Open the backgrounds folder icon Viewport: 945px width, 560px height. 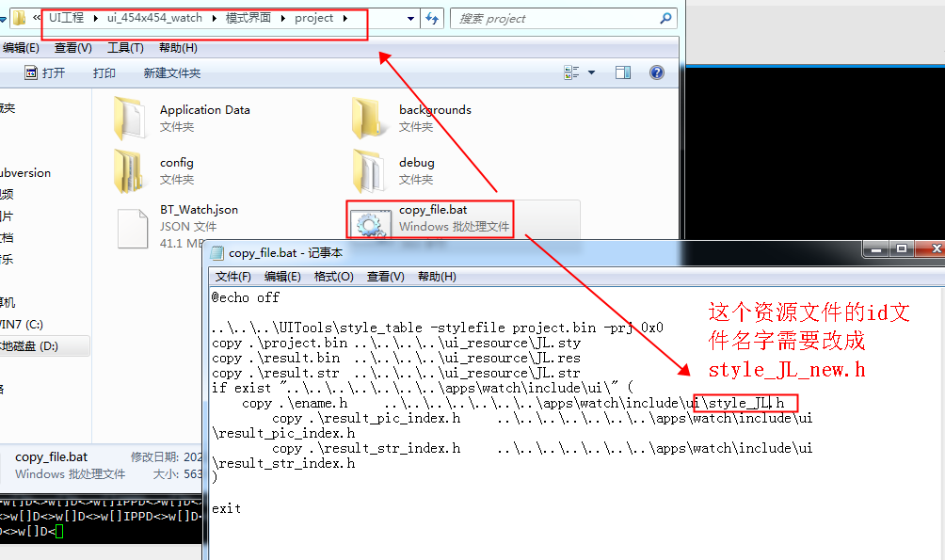[368, 118]
